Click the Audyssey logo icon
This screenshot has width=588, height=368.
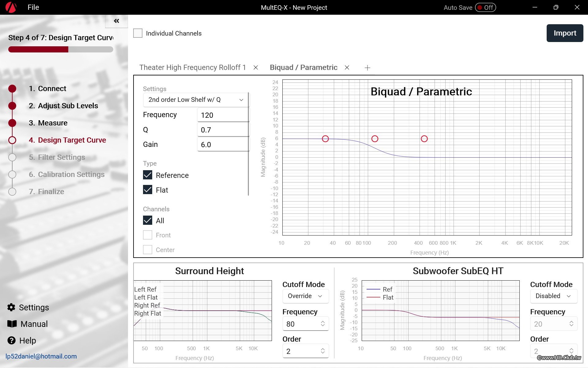tap(11, 7)
